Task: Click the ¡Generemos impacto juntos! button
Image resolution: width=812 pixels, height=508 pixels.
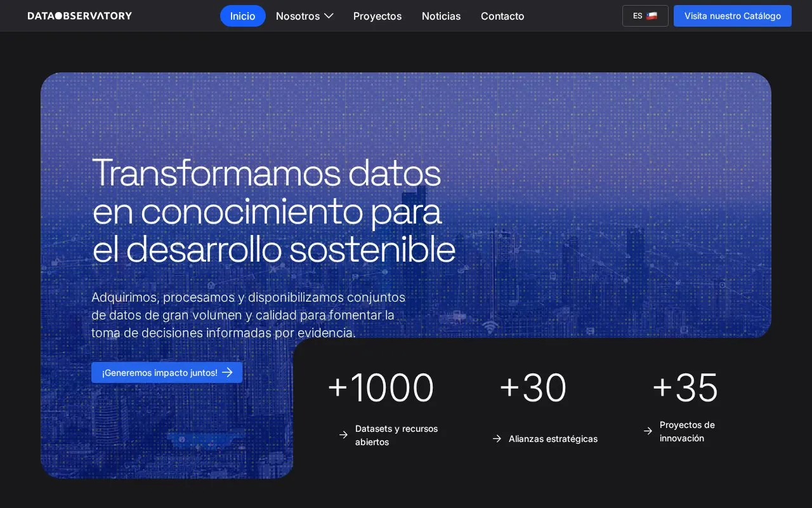Action: (167, 373)
